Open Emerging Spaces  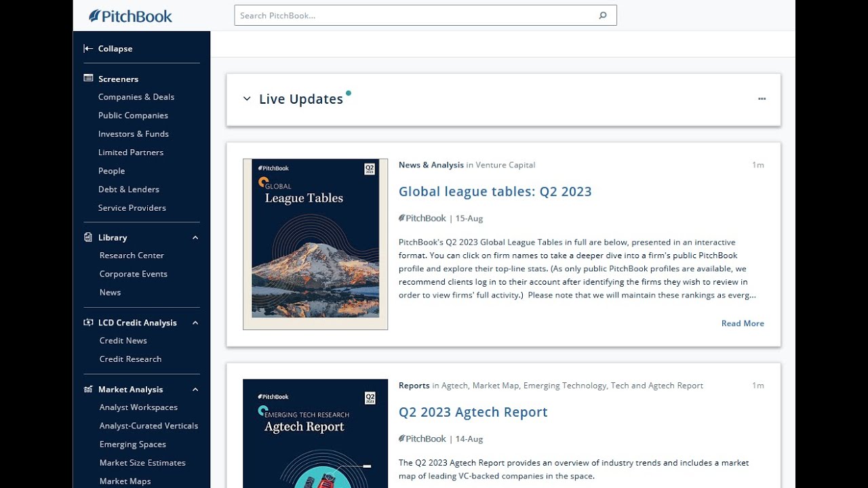133,444
